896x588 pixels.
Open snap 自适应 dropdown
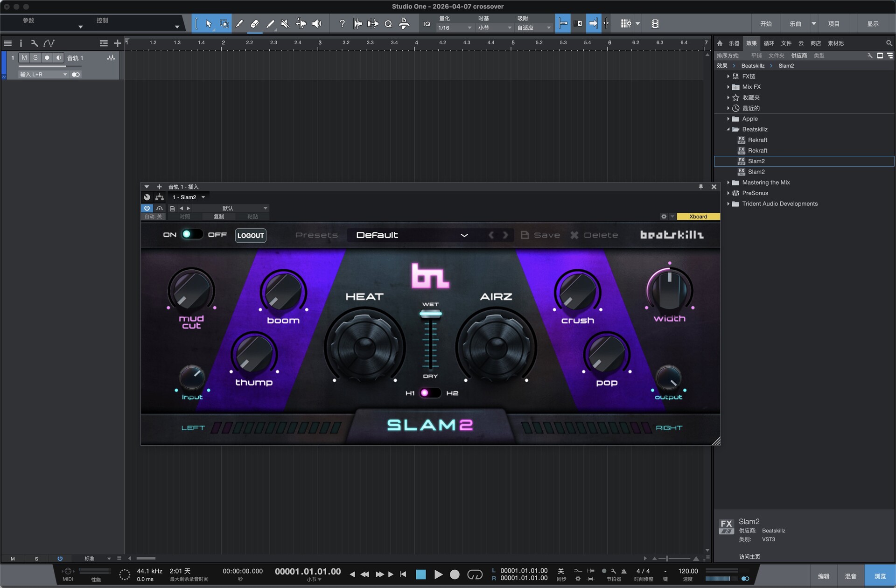coord(534,28)
